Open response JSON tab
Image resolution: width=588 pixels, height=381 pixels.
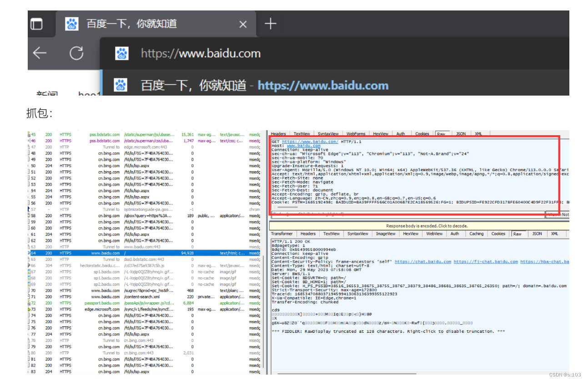point(537,234)
